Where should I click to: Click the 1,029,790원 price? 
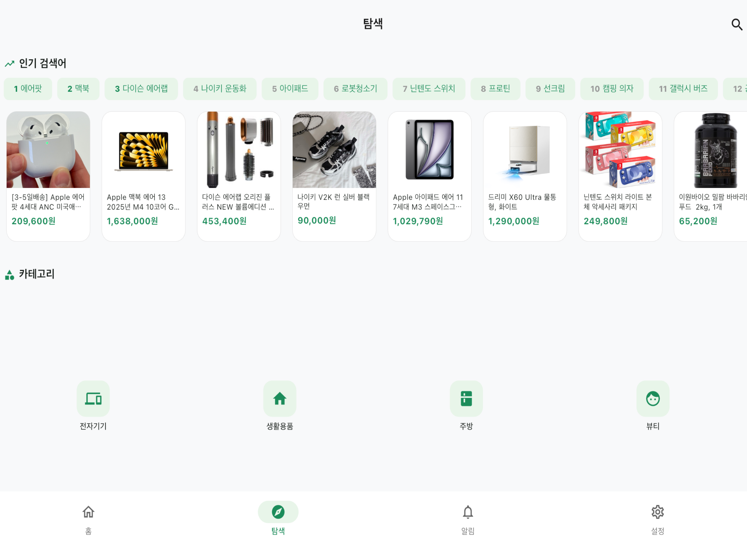[418, 221]
